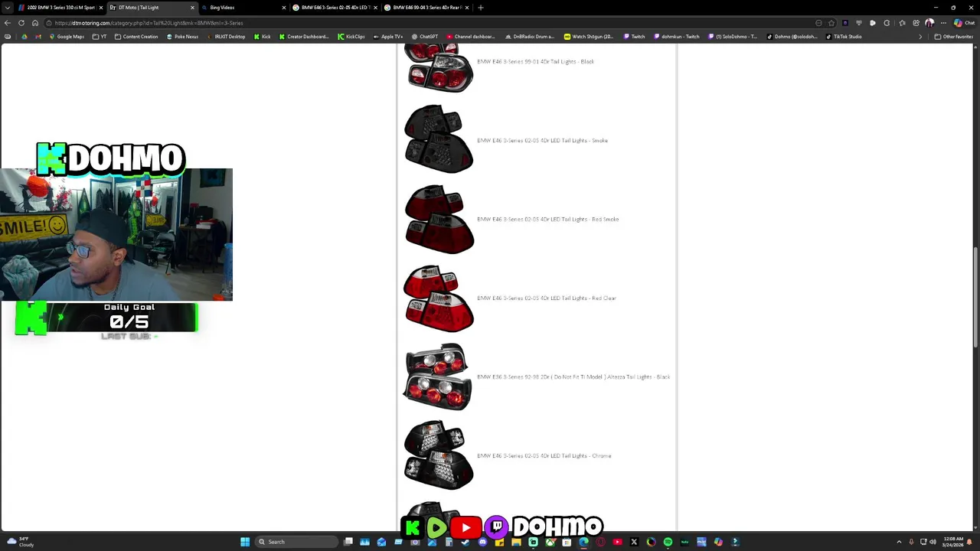Screen dimensions: 980x551
Task: Click the page's vertical scrollbar thumb
Action: (975, 297)
